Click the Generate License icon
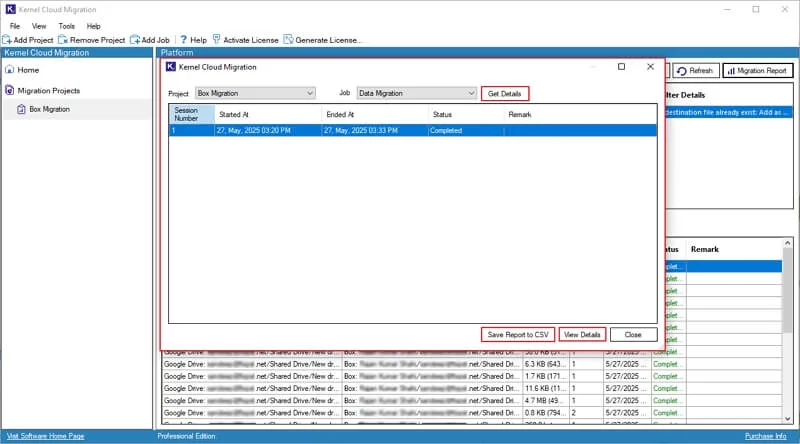800x444 pixels. [288, 39]
